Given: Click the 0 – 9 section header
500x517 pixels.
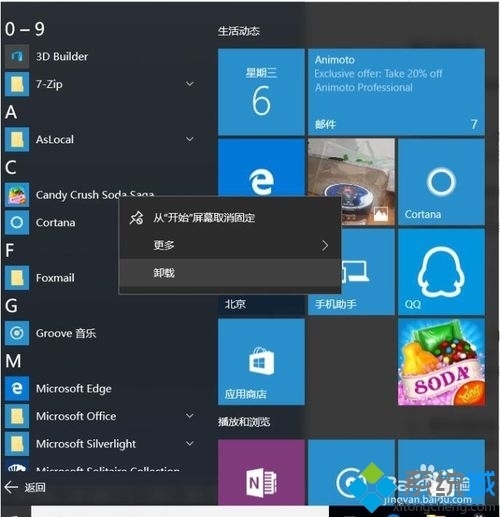Looking at the screenshot, I should 25,29.
